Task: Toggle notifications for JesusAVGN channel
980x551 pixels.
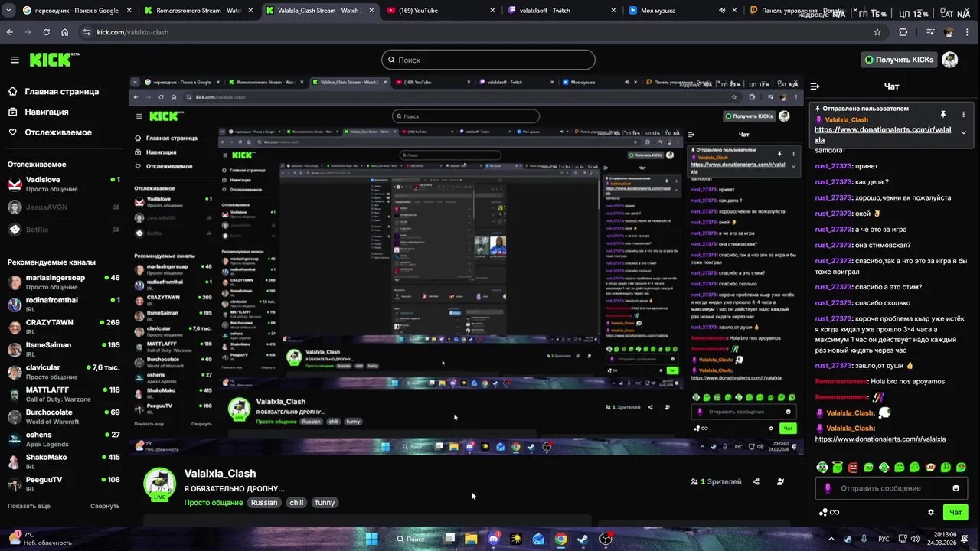Action: pyautogui.click(x=116, y=207)
